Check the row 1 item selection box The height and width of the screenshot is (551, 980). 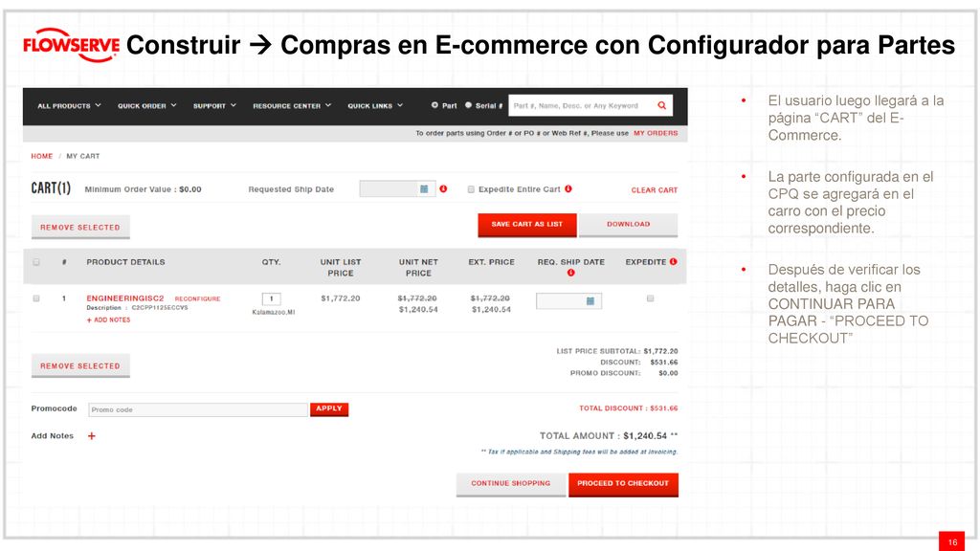point(36,298)
